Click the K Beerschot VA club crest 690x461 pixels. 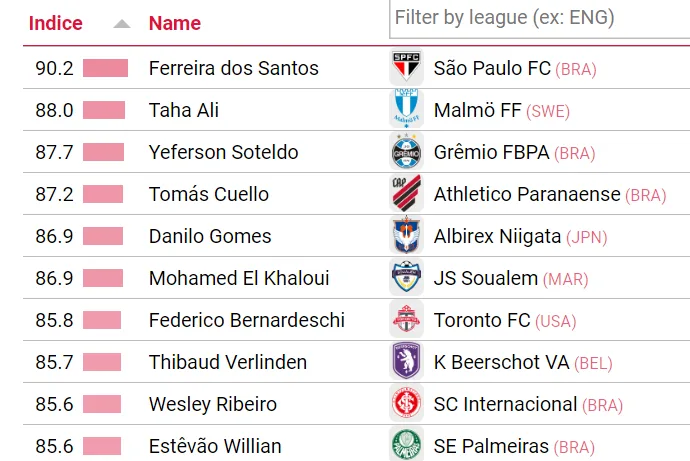(x=406, y=362)
